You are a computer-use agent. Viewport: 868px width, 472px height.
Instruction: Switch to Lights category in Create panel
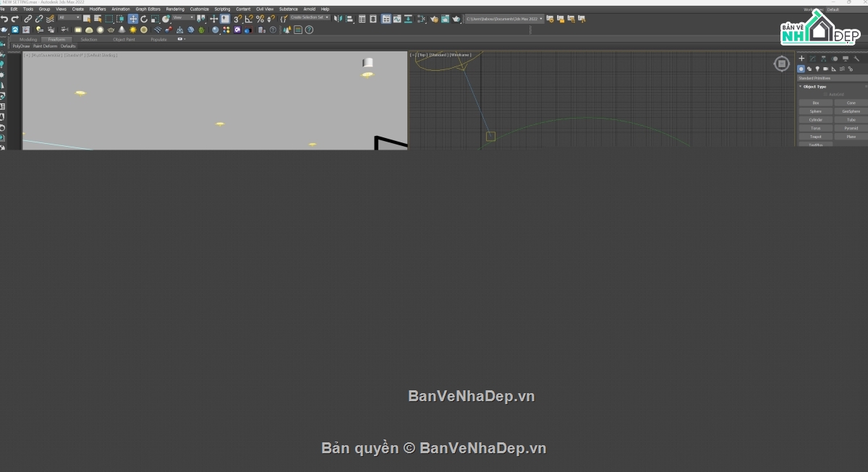point(817,69)
